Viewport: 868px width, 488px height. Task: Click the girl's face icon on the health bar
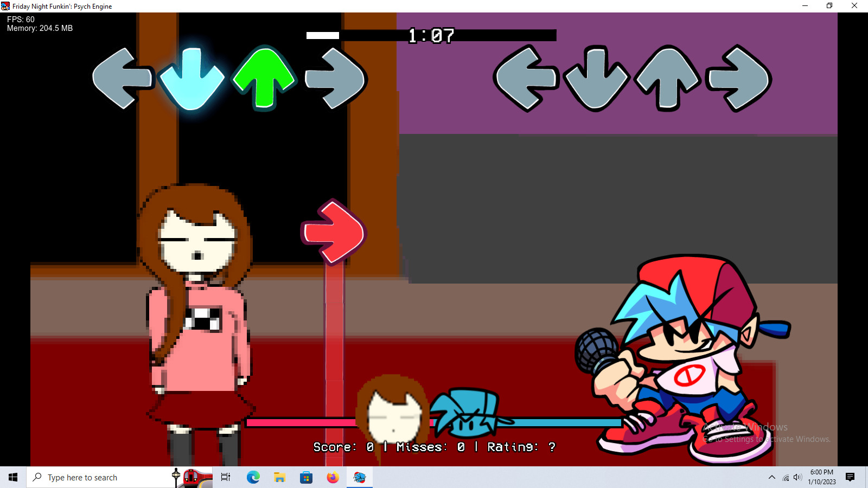392,413
